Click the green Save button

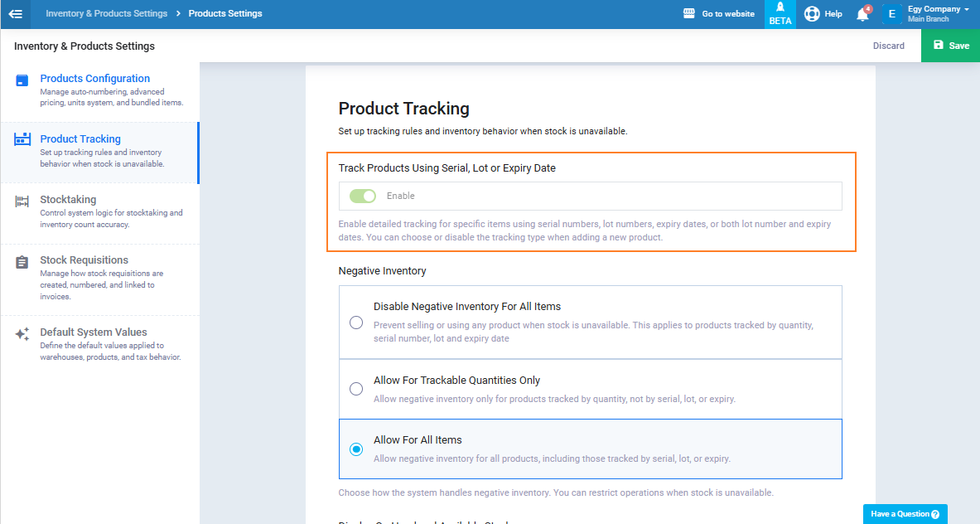[x=950, y=46]
